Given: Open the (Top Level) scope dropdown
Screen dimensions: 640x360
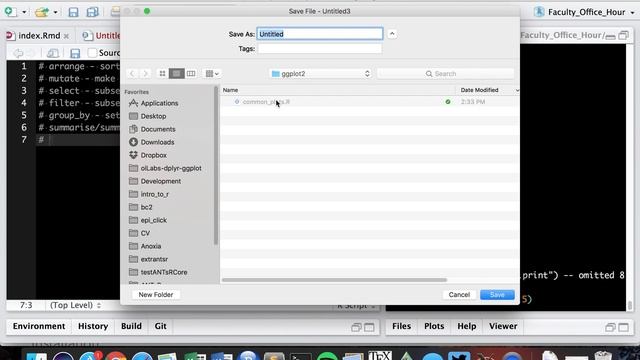Looking at the screenshot, I should [75, 305].
